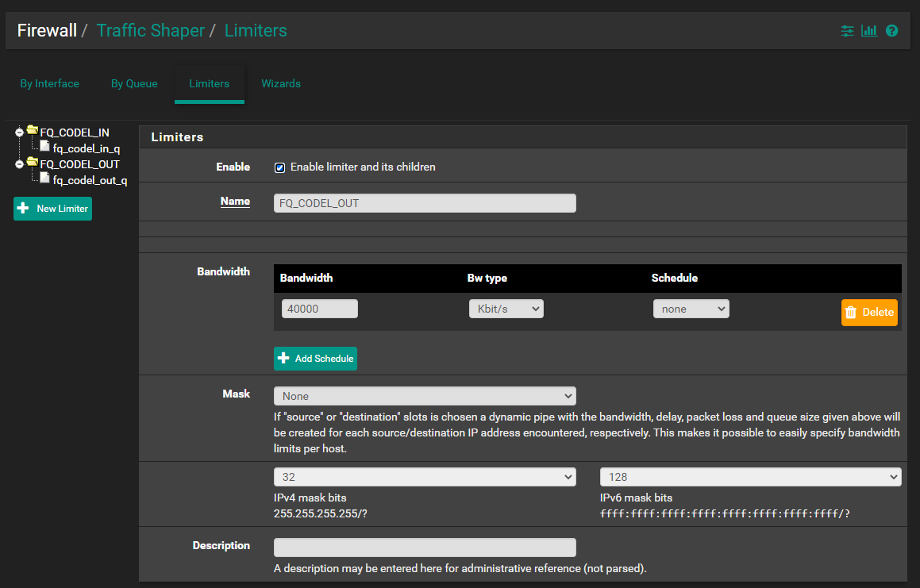Viewport: 920px width, 588px height.
Task: Go to Traffic Shaper breadcrumb link
Action: point(151,30)
